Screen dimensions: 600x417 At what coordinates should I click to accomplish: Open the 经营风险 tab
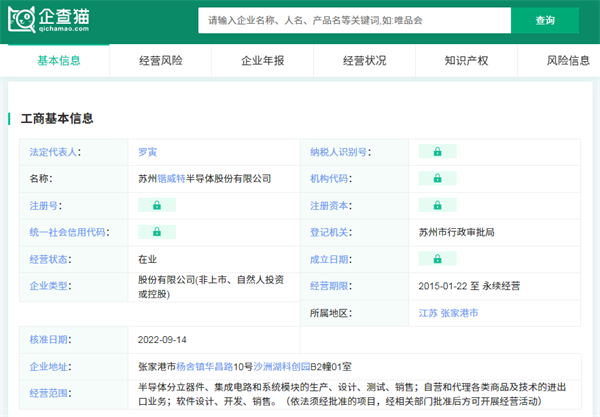pyautogui.click(x=161, y=60)
